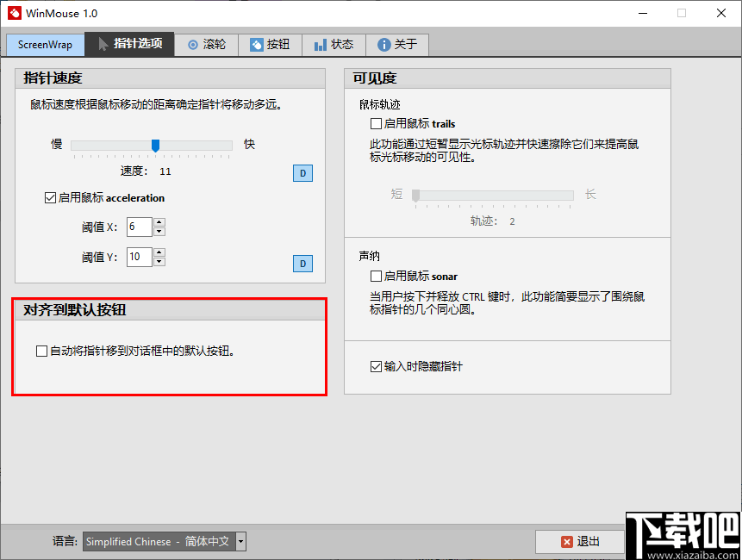Click the D default button for 阈值
Screen dimensions: 742x560
click(x=302, y=263)
